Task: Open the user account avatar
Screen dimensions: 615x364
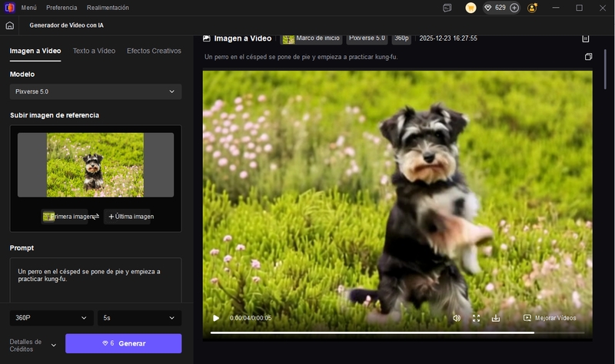Action: pos(532,8)
